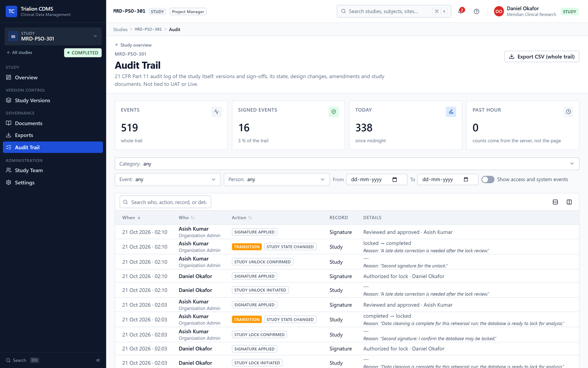Open the notifications bell

click(461, 11)
